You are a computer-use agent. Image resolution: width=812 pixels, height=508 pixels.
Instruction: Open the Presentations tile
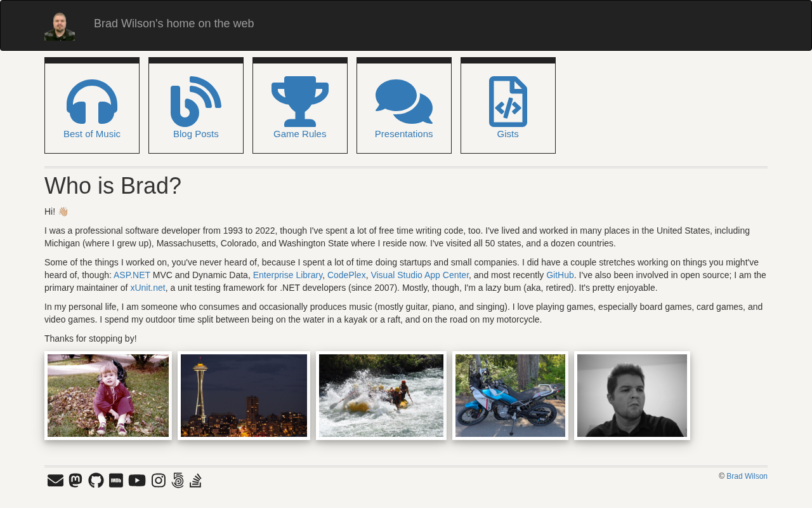coord(404,105)
